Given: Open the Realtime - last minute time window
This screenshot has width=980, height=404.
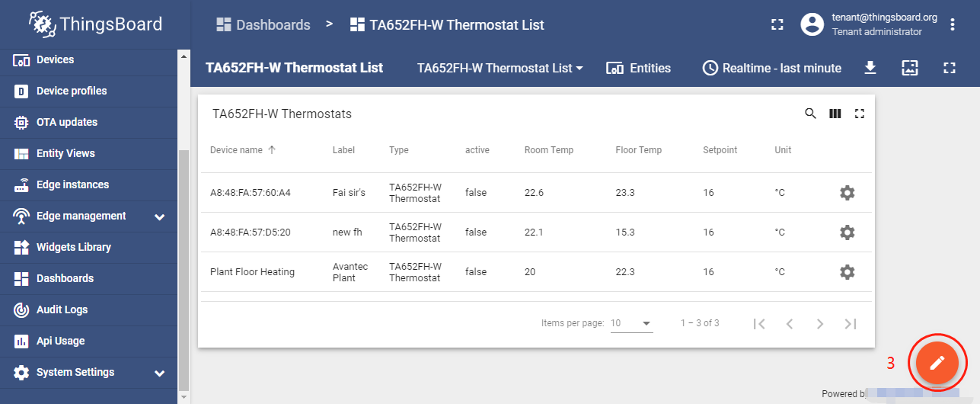Looking at the screenshot, I should coord(771,68).
